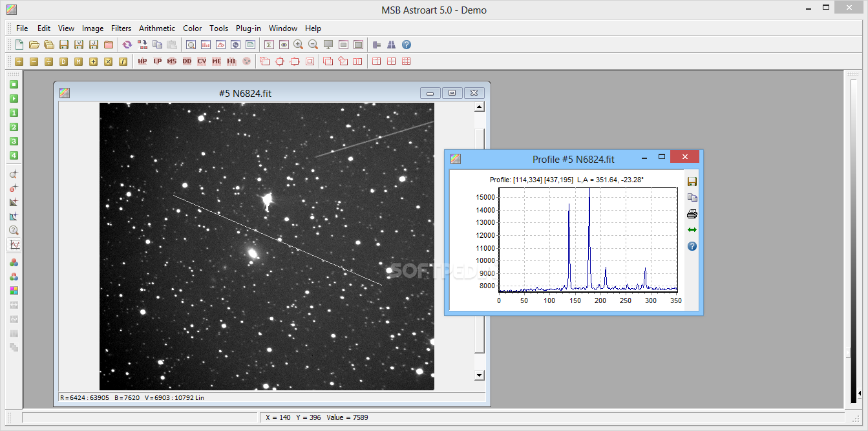Click the profile graph plot area
The image size is (868, 431).
tap(588, 240)
